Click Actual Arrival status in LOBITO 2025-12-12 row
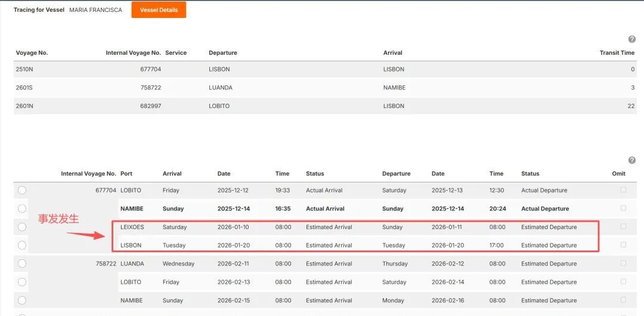Viewport: 644px width, 316px height. click(x=324, y=190)
